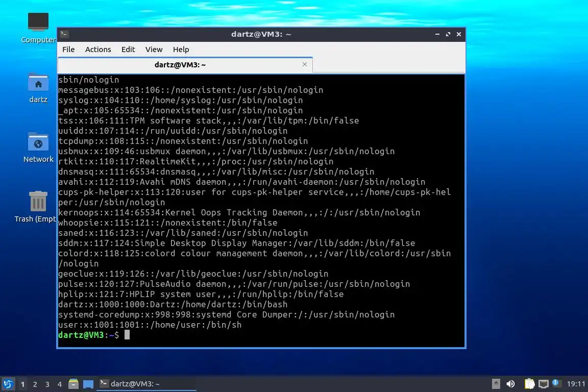Switch to workspace 1
The height and width of the screenshot is (392, 588).
click(x=22, y=384)
